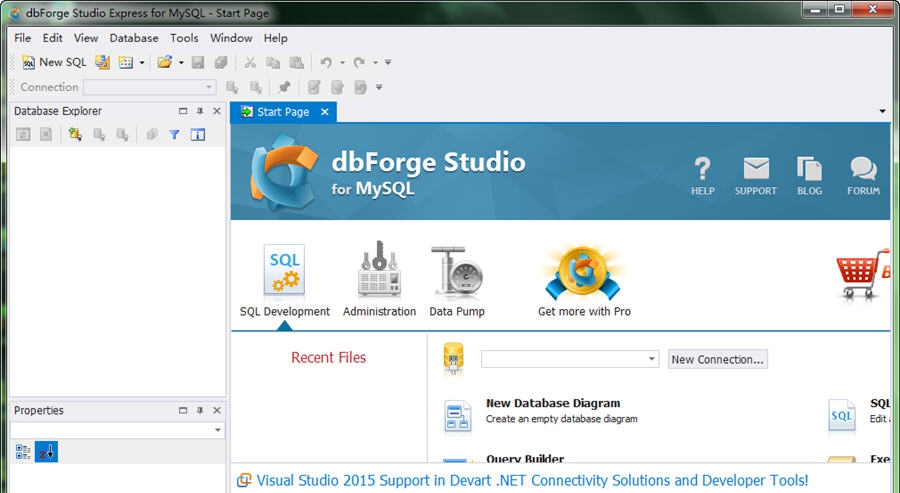Click the Filter funnel icon in Database Explorer

pyautogui.click(x=174, y=135)
